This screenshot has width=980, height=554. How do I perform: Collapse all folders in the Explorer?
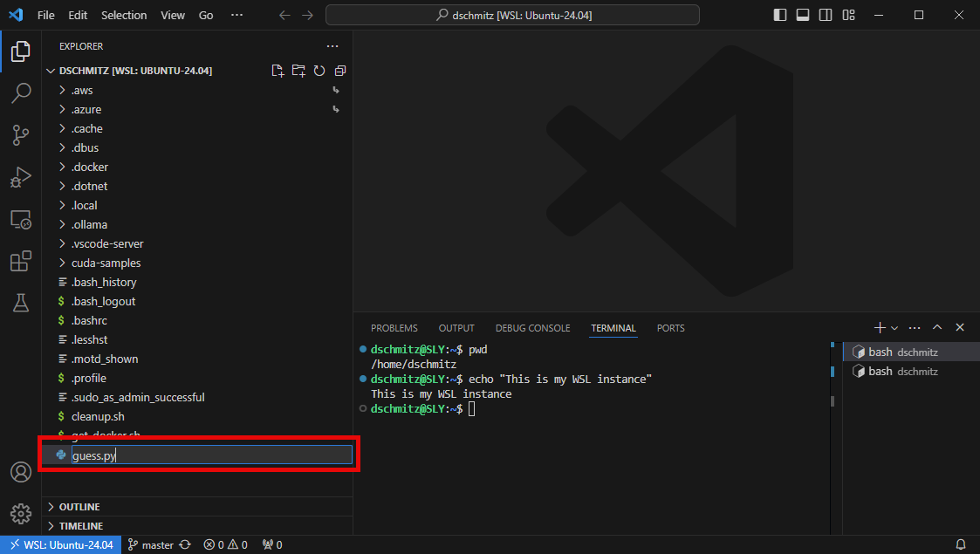coord(339,71)
